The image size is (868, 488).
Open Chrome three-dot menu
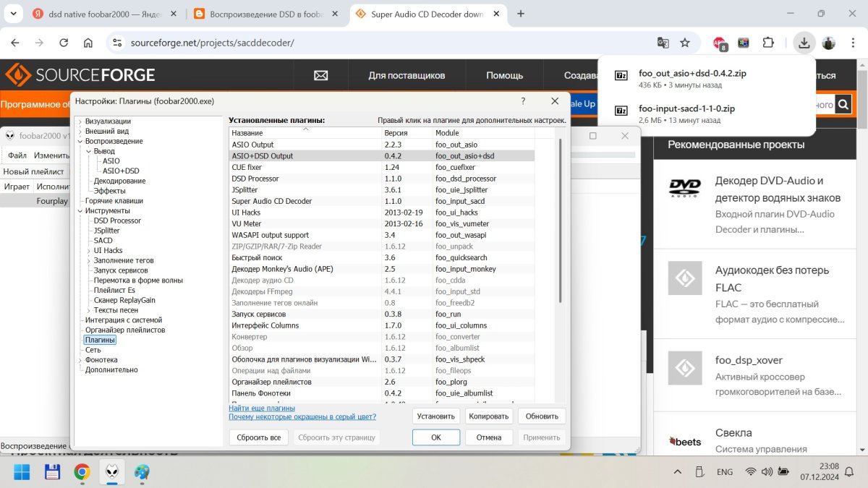click(x=851, y=43)
